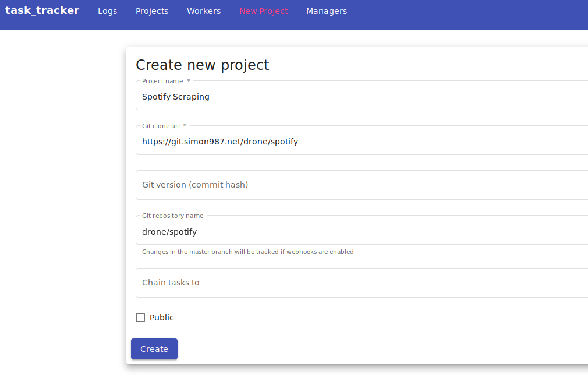
Task: Click the small Project name floating label
Action: (162, 81)
